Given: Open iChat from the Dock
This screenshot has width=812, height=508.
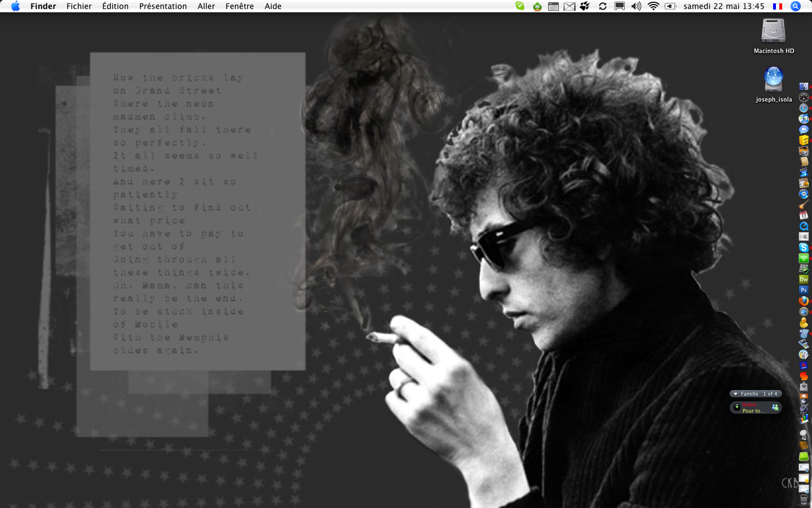Looking at the screenshot, I should tap(804, 129).
